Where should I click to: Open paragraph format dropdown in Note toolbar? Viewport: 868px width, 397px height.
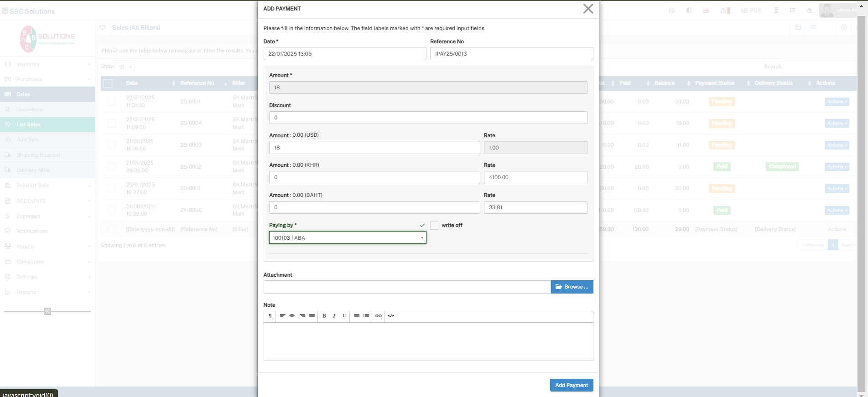click(x=270, y=316)
